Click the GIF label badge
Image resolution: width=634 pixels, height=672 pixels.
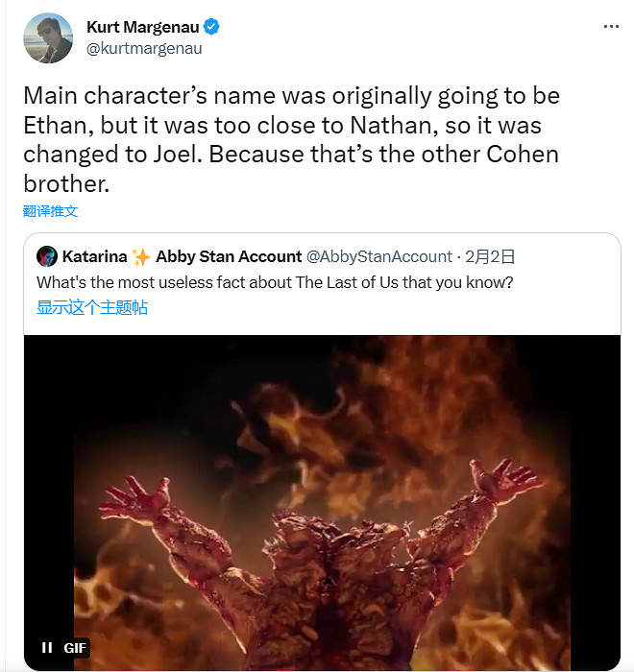(75, 648)
